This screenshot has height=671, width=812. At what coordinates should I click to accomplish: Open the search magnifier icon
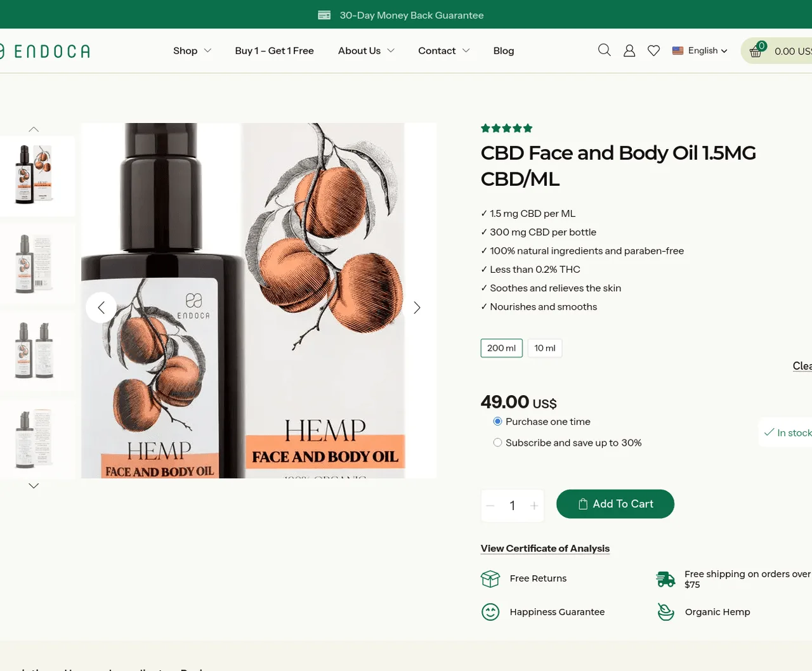click(605, 50)
